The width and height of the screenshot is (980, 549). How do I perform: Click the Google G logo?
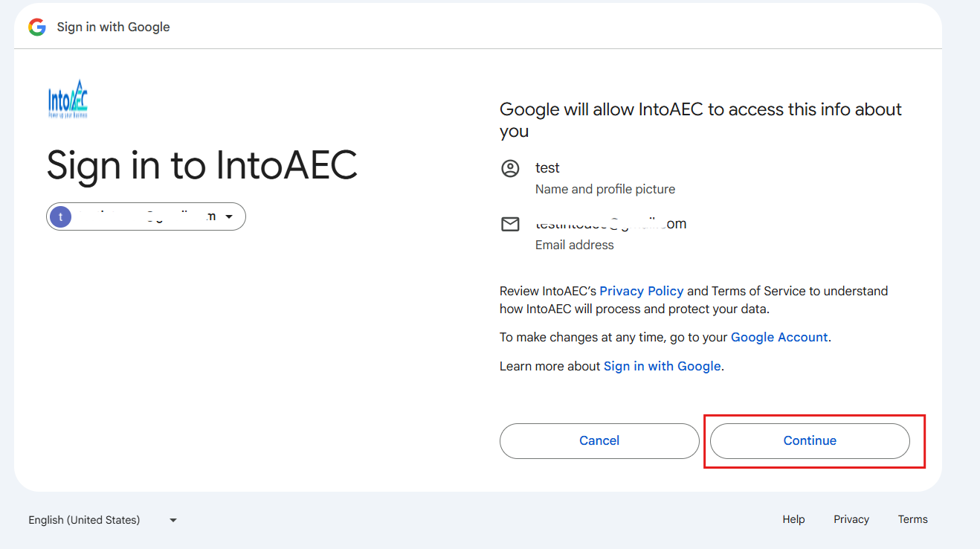(36, 27)
